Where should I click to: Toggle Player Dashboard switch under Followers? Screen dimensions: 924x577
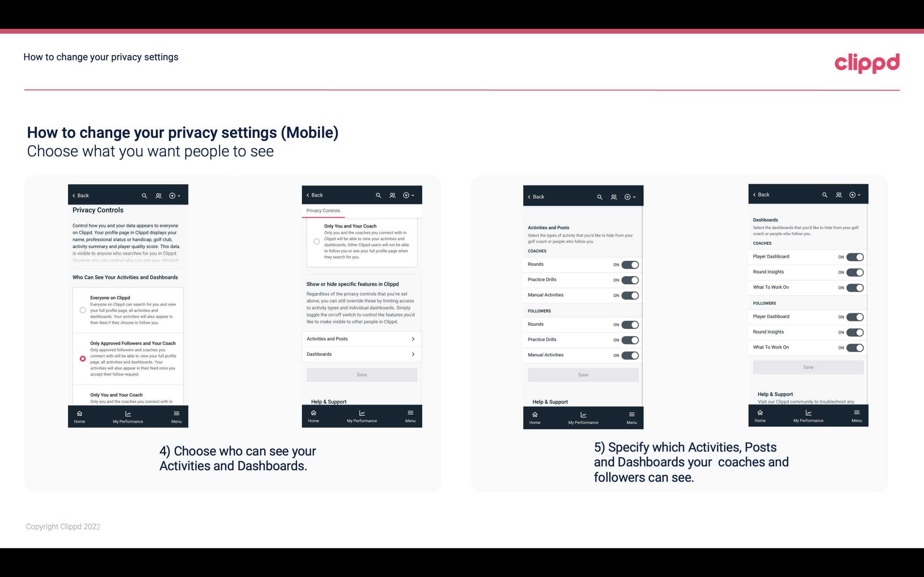pyautogui.click(x=855, y=316)
